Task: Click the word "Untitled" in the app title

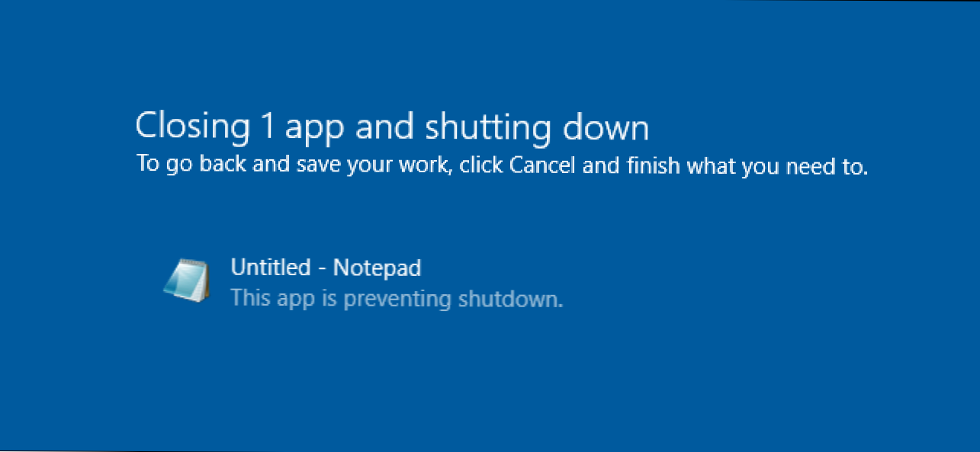Action: pyautogui.click(x=271, y=268)
